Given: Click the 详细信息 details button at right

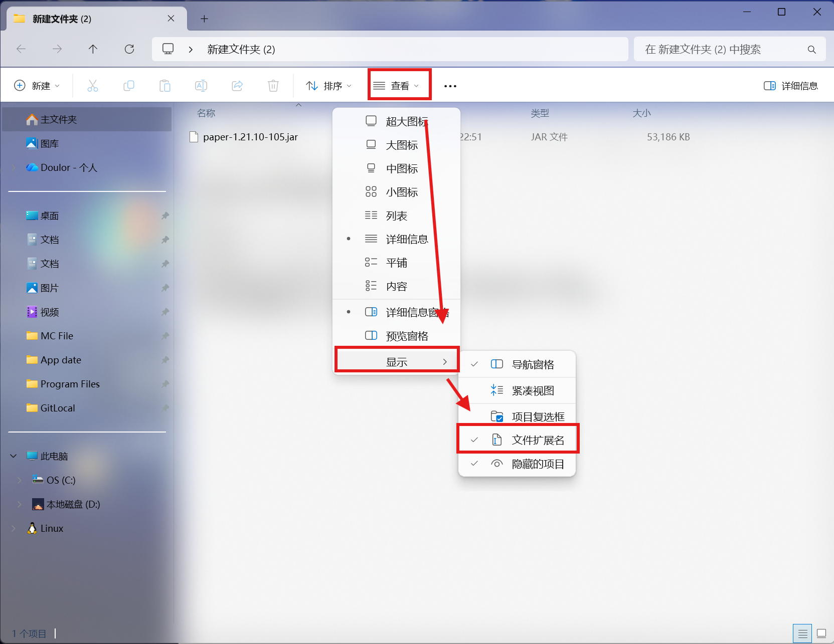Looking at the screenshot, I should coord(791,86).
